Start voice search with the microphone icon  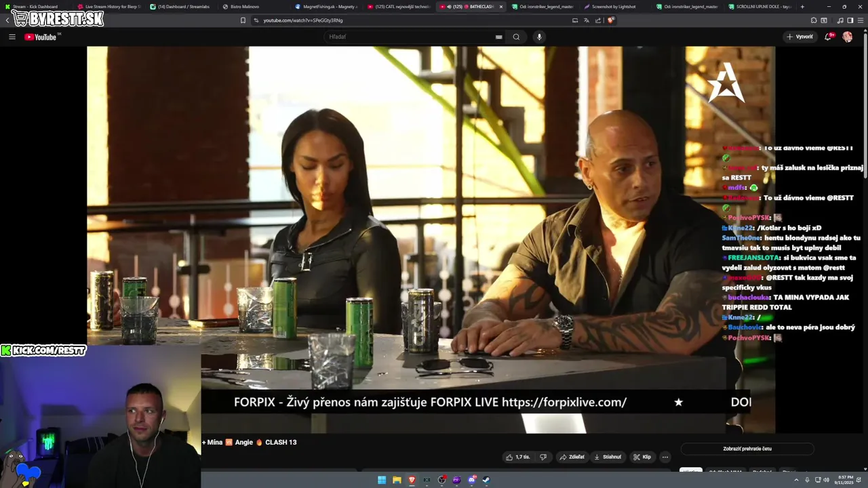539,37
